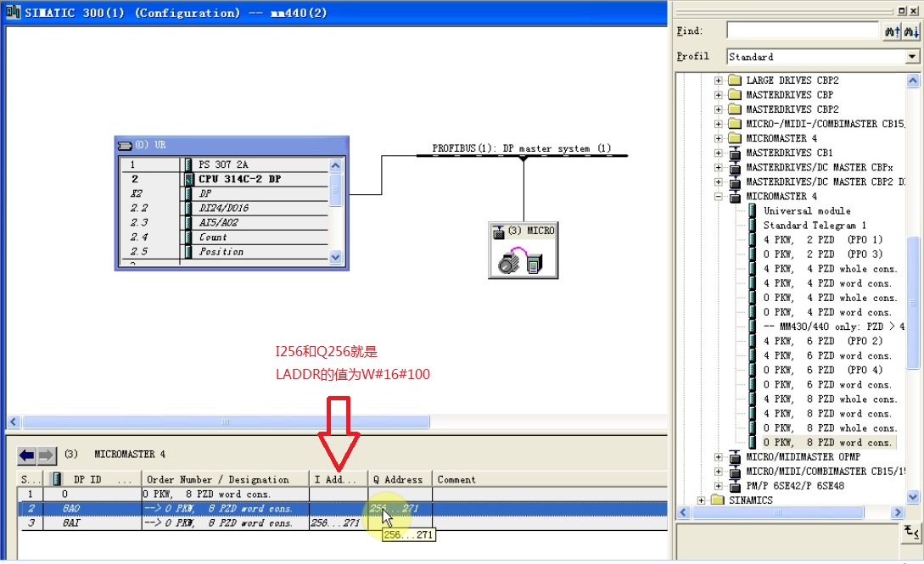
Task: Click the find upward search icon
Action: 892,31
